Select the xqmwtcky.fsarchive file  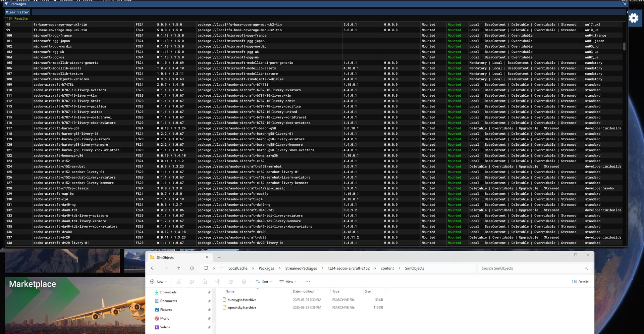click(x=241, y=307)
